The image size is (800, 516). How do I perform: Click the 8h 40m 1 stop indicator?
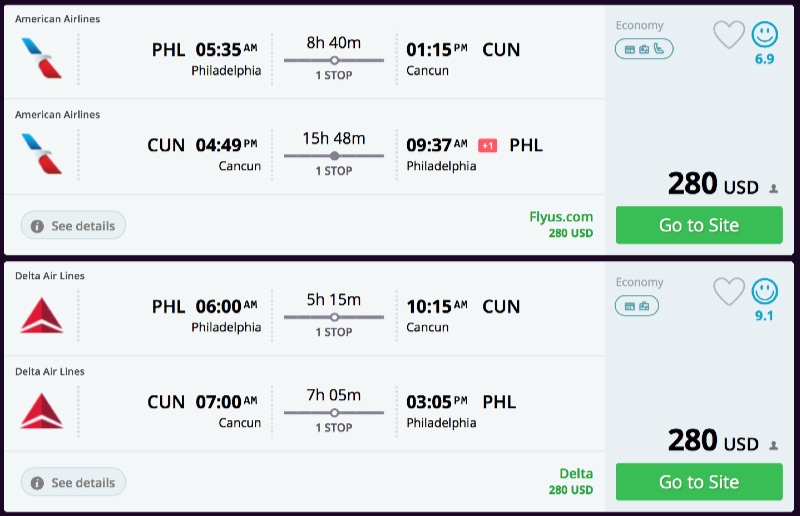pos(334,58)
